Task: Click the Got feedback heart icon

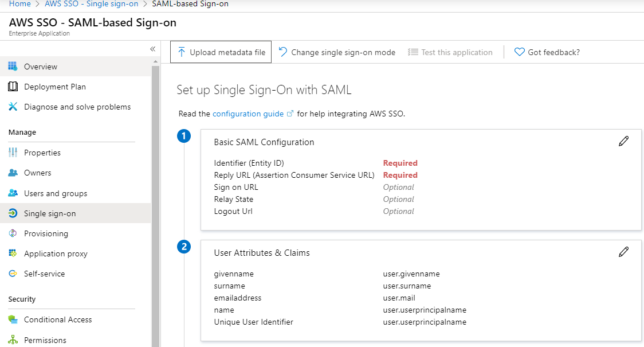Action: pyautogui.click(x=519, y=52)
